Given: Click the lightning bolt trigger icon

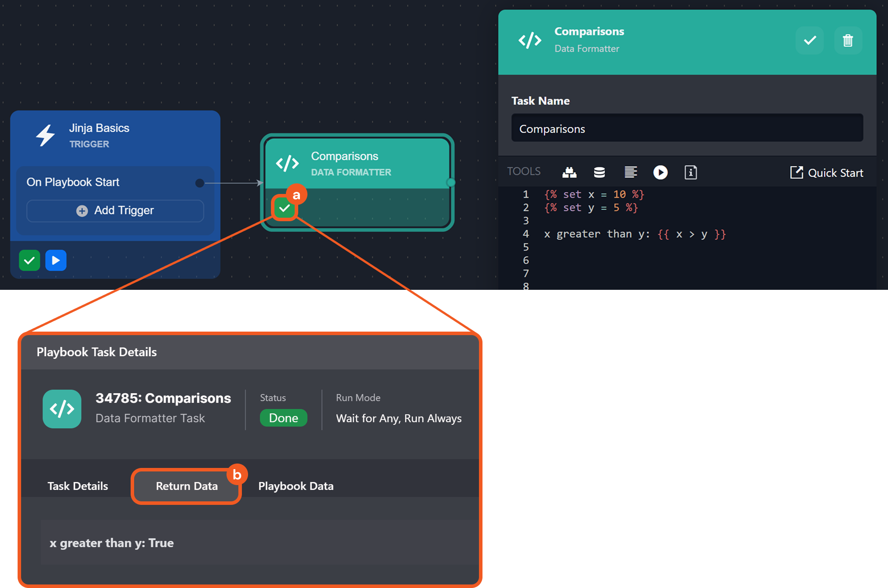Looking at the screenshot, I should (45, 135).
